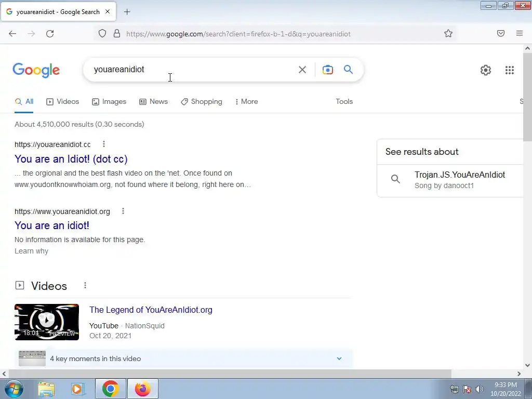This screenshot has height=399, width=532.
Task: Select the youareanidiot - Google Search browser tab
Action: (x=58, y=12)
